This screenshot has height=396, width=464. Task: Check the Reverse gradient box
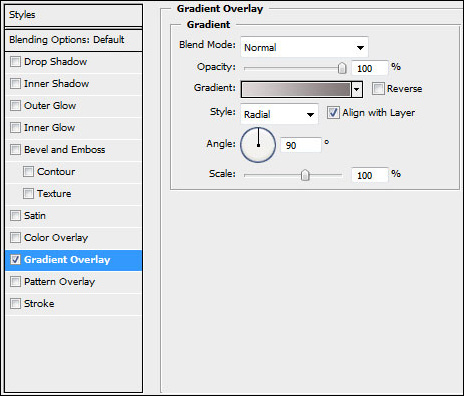coord(378,89)
